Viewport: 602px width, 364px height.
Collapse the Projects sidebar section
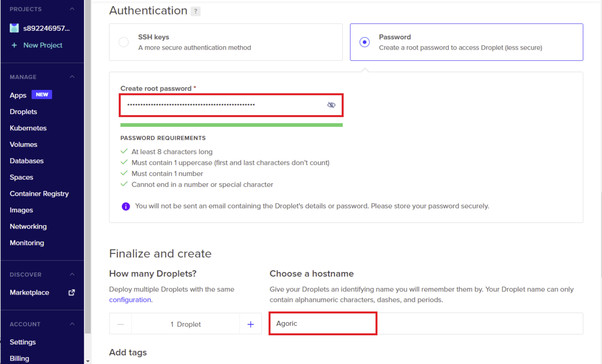point(72,9)
